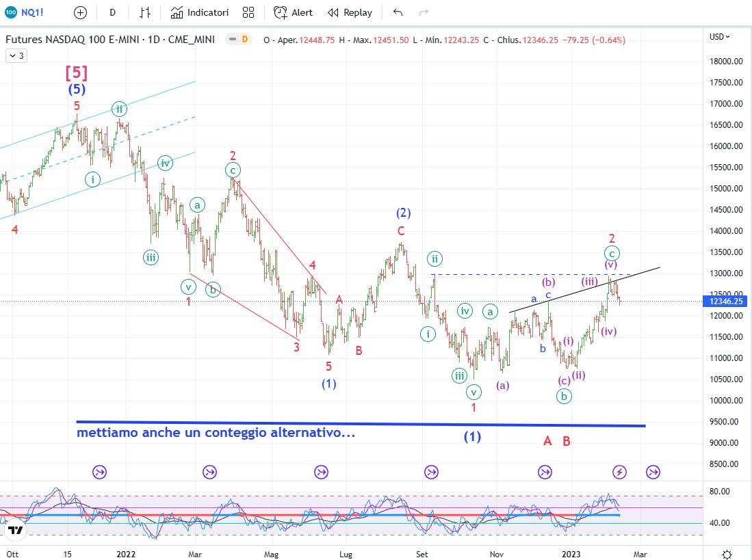Select the purple (v) label near 2023 top
The image size is (752, 560).
tap(610, 265)
